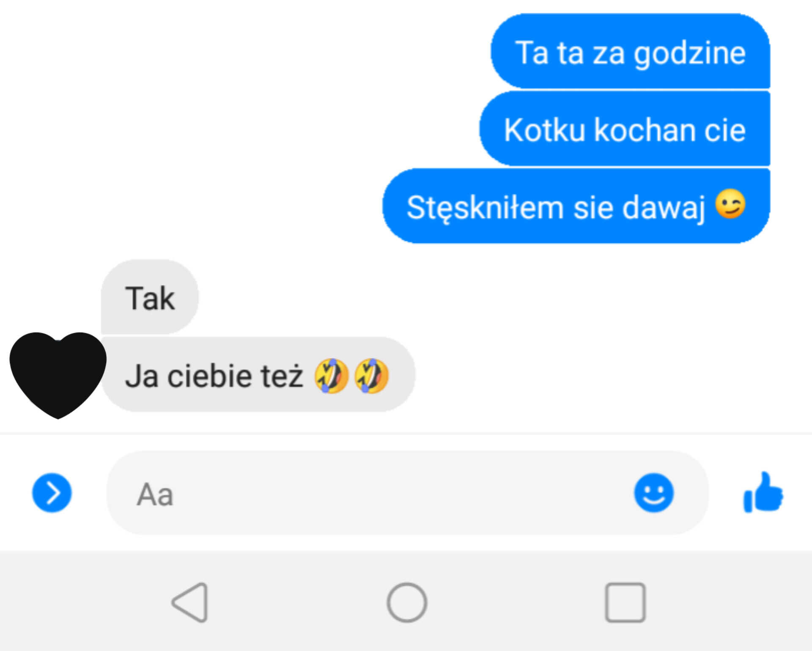The width and height of the screenshot is (812, 651).
Task: Tap the Android home circle button
Action: click(x=407, y=602)
